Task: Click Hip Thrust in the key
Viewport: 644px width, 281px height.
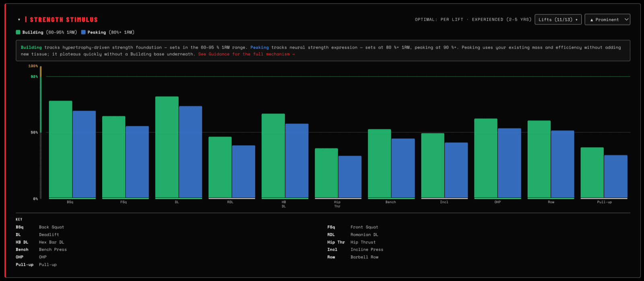Action: coord(363,242)
